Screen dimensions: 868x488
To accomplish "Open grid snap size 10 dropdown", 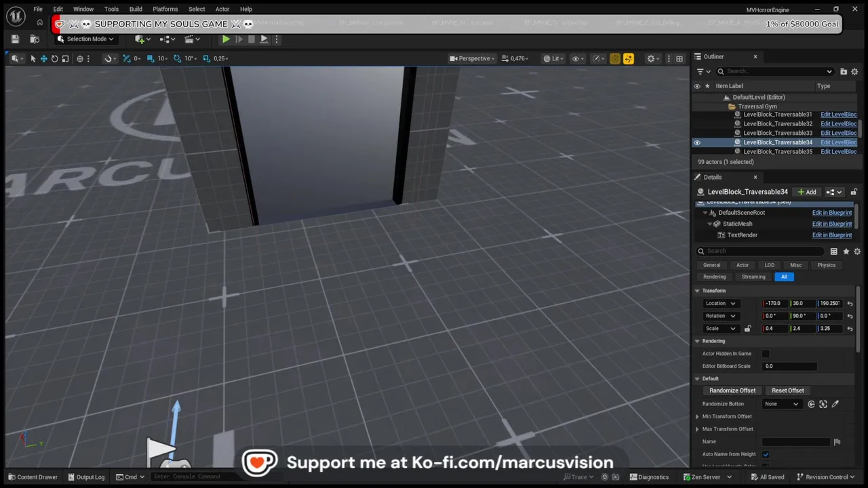I will click(x=163, y=58).
